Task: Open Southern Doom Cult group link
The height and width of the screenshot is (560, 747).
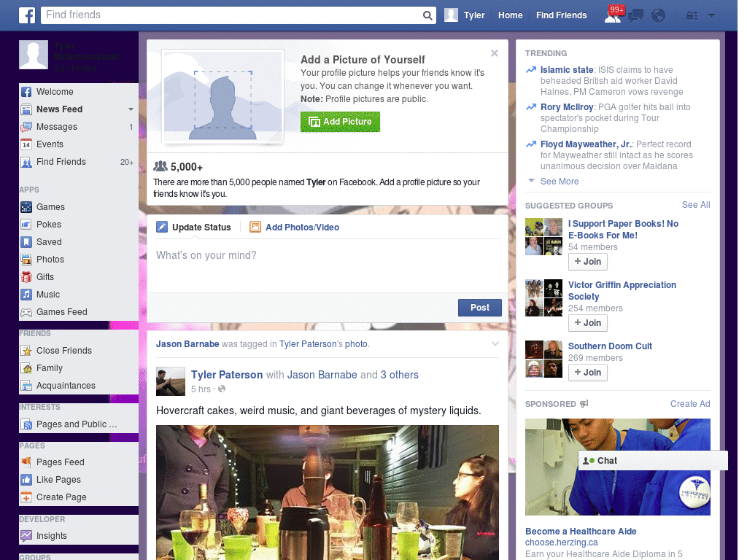Action: [x=610, y=346]
